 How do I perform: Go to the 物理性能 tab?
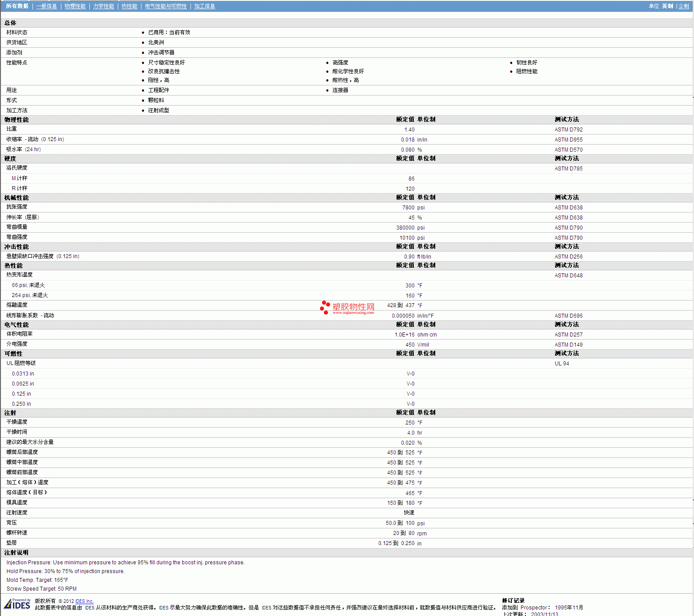point(75,6)
